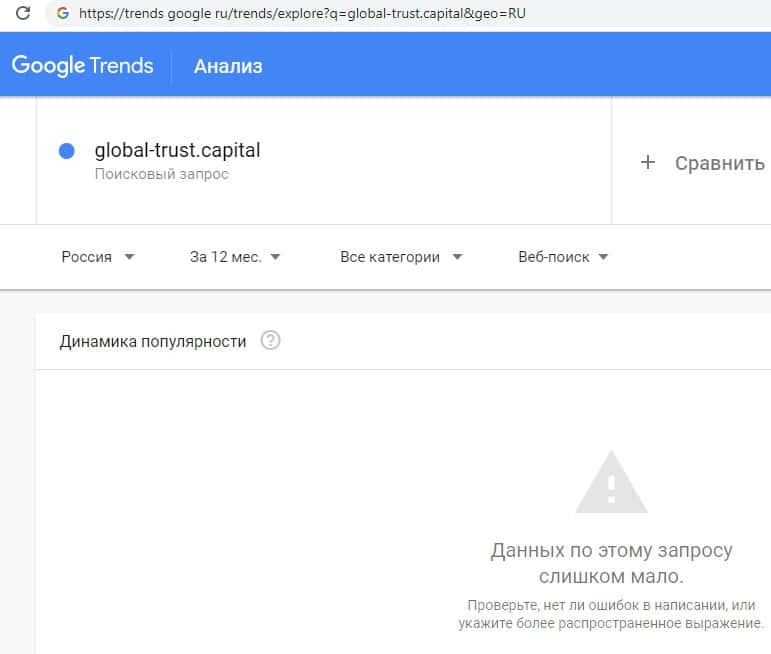The height and width of the screenshot is (654, 771).
Task: Select the Анализ header section
Action: pos(228,67)
